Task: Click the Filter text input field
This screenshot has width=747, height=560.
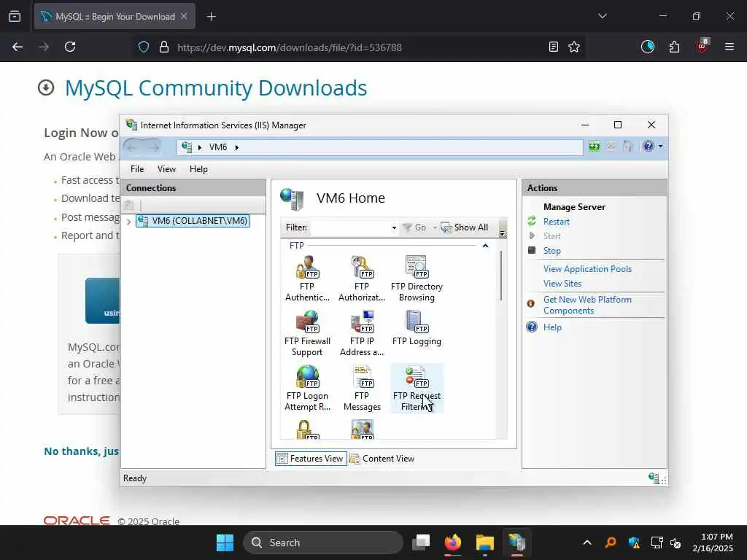Action: [351, 227]
